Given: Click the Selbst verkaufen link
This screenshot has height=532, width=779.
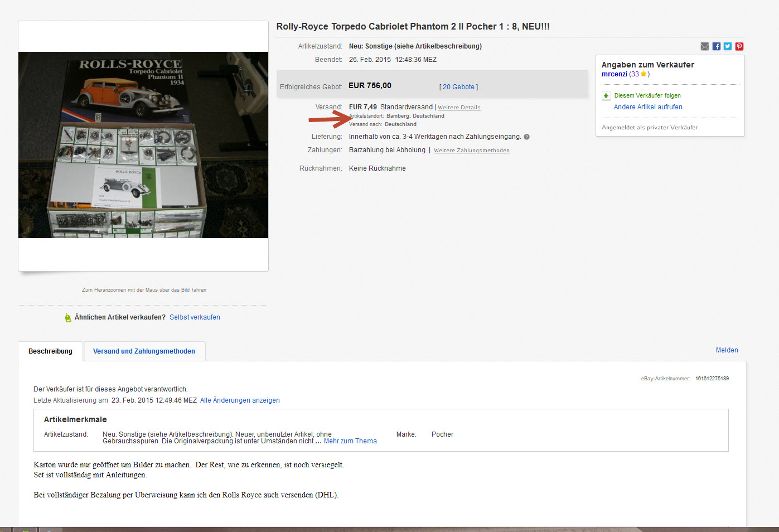Looking at the screenshot, I should click(x=195, y=317).
